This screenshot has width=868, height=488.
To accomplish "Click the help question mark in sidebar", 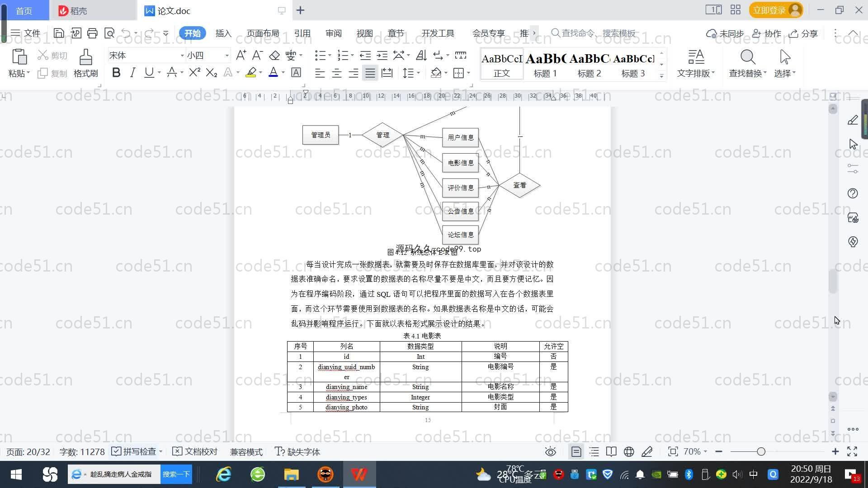I will click(853, 193).
